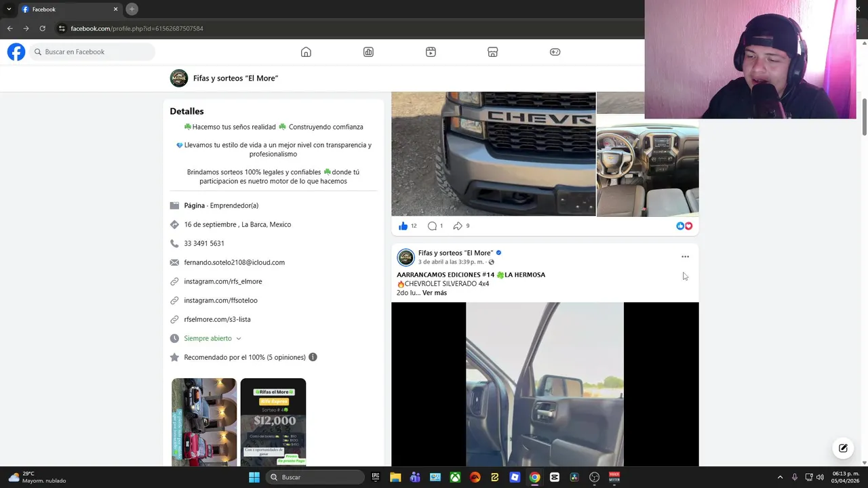
Task: Open the Reels/stats icon in Facebook nav
Action: click(x=368, y=52)
